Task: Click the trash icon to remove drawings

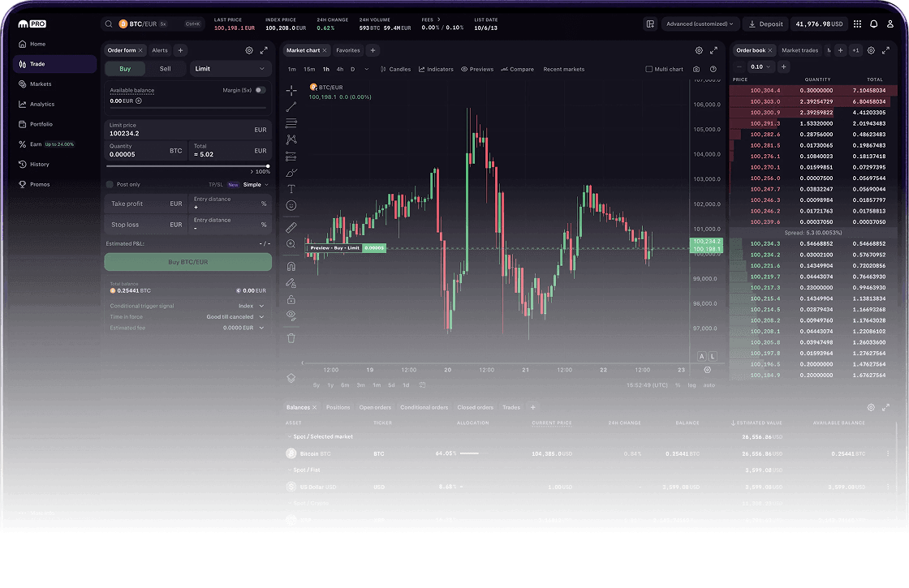Action: [x=291, y=338]
